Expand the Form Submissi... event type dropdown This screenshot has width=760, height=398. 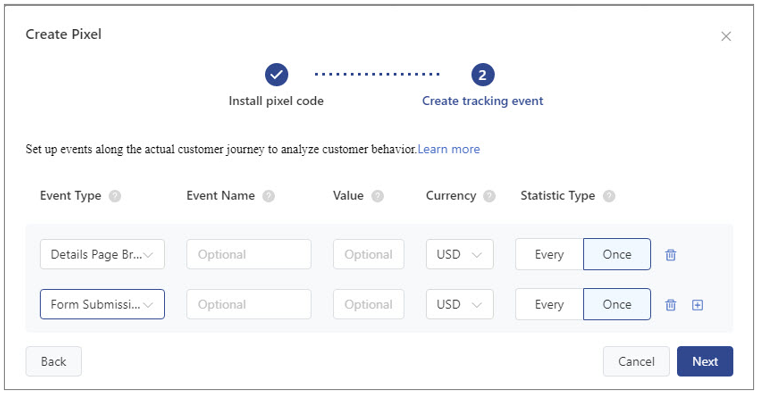point(102,304)
